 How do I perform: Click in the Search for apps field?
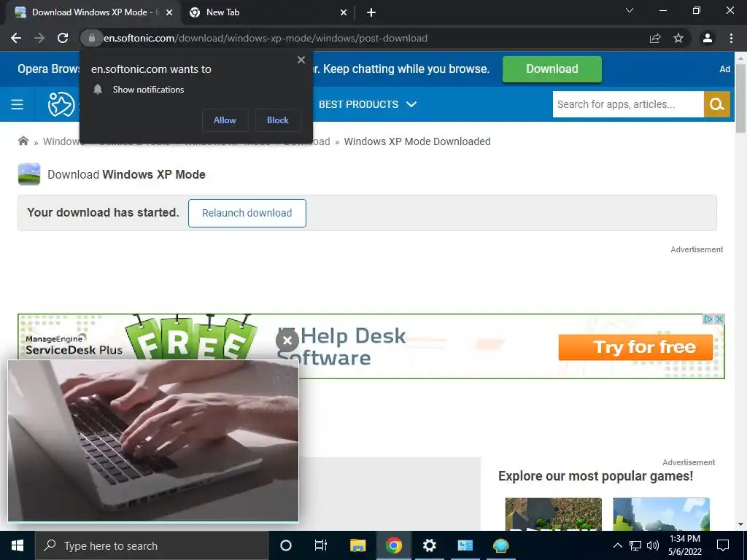coord(628,104)
